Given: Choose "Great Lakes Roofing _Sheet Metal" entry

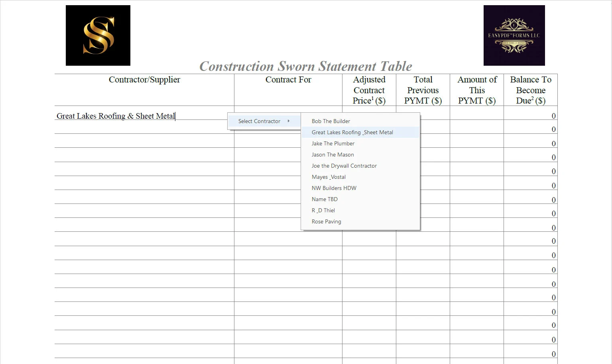Looking at the screenshot, I should pyautogui.click(x=352, y=132).
